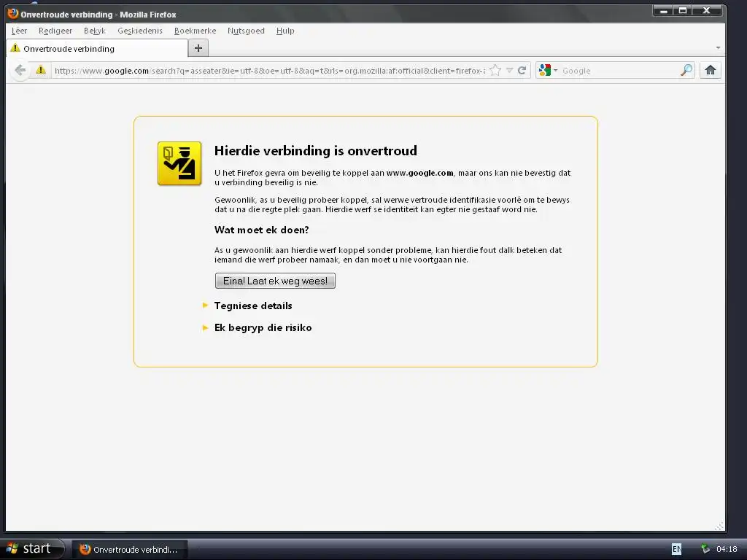747x560 pixels.
Task: Click the taskbar clock showing 04:18
Action: 727,549
